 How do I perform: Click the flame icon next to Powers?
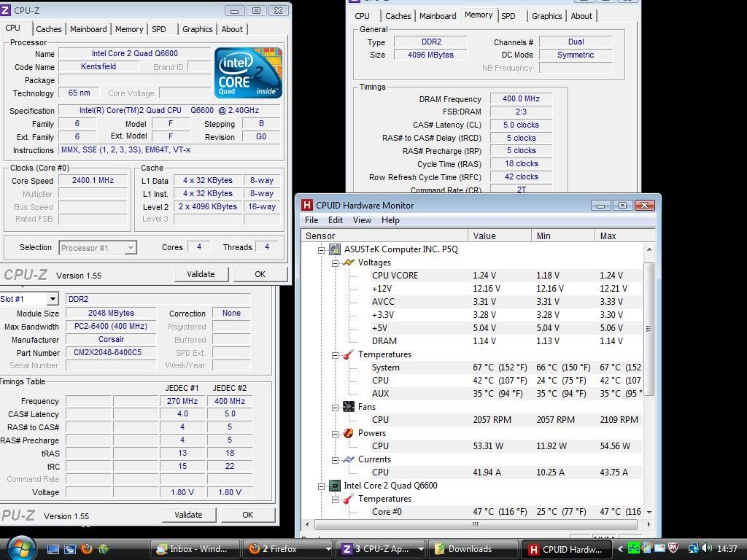(x=349, y=433)
